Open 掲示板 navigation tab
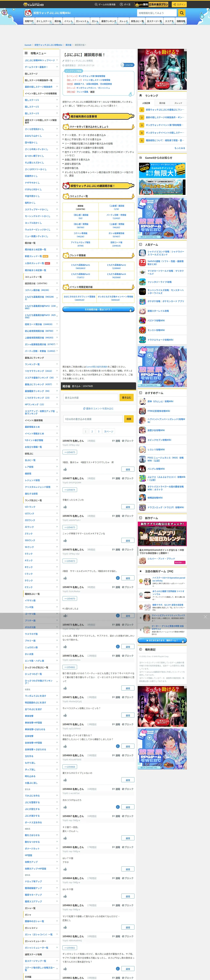Image resolution: width=210 pixels, height=980 pixels. [58, 21]
